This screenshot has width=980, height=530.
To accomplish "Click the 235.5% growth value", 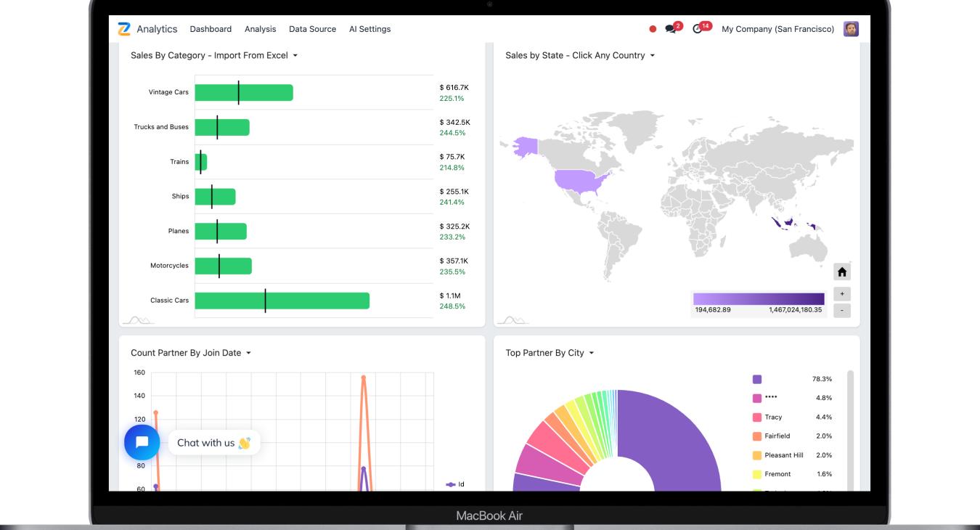I will click(452, 272).
